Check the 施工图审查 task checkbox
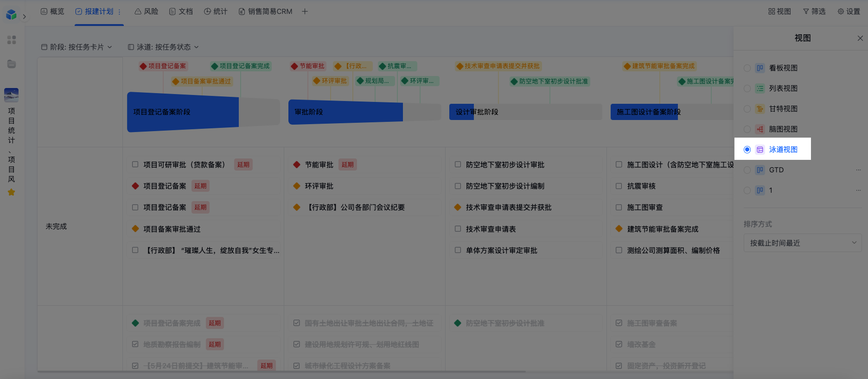This screenshot has width=868, height=379. pyautogui.click(x=619, y=207)
